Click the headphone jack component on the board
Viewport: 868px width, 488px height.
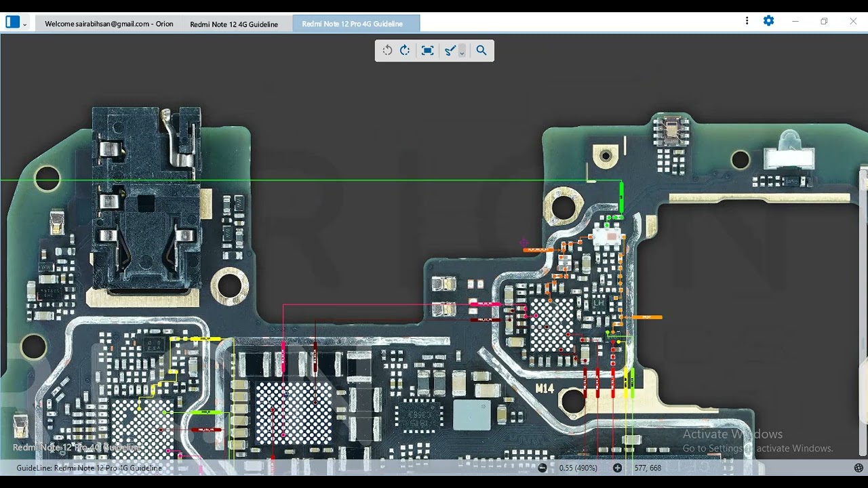click(146, 200)
